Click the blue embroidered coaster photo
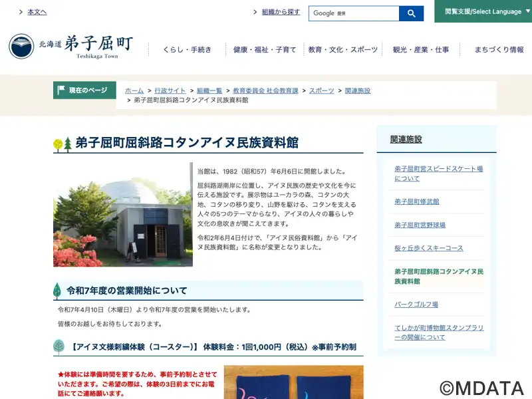Viewport: 532px width, 399px height. click(x=293, y=382)
